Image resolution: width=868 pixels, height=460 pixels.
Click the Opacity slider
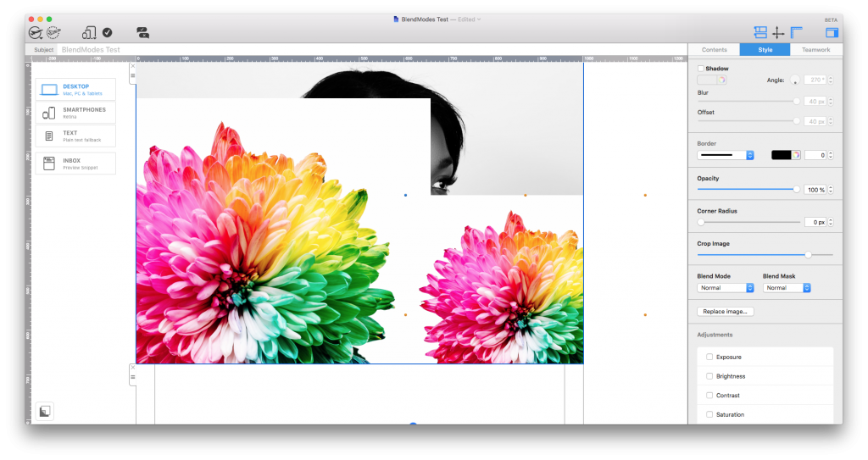point(748,189)
